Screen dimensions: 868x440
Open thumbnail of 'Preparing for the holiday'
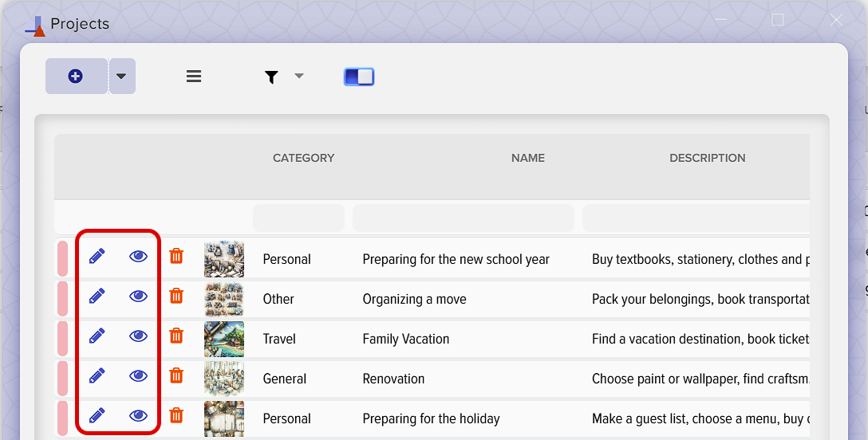coord(224,418)
